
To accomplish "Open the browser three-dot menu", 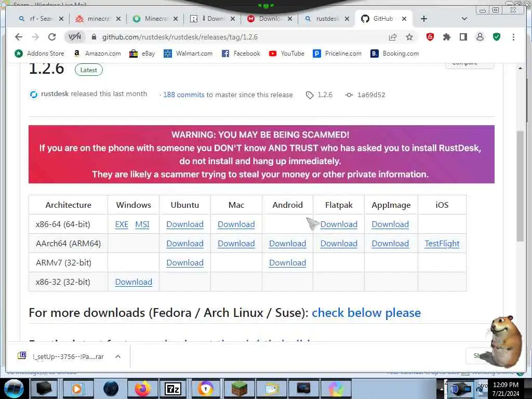I will pyautogui.click(x=513, y=37).
